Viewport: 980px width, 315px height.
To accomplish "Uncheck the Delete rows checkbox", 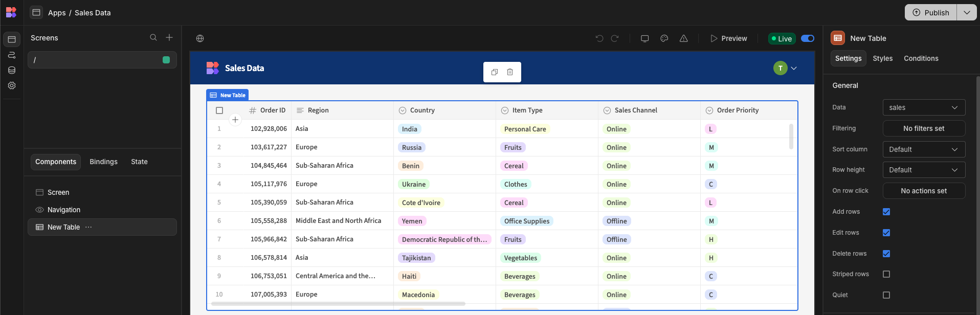I will click(886, 254).
